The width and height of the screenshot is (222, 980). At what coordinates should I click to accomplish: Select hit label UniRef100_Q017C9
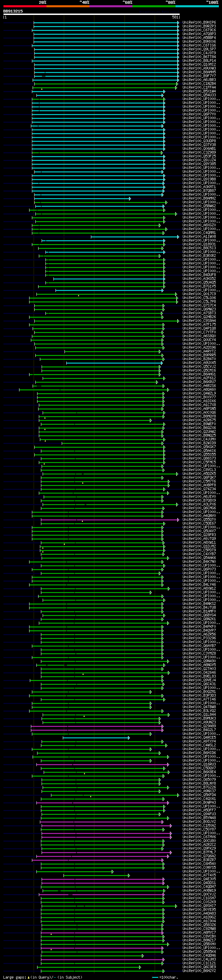coord(199,294)
